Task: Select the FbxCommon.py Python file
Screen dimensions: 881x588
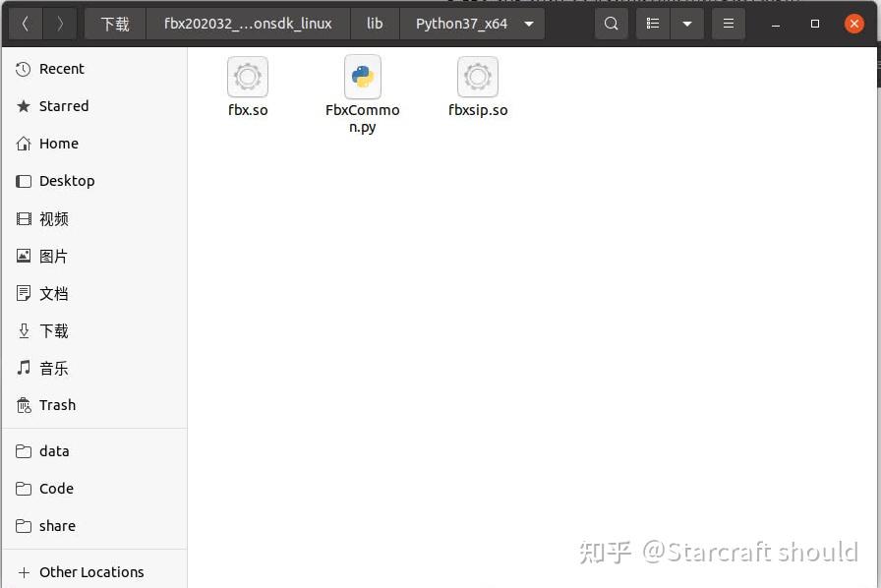Action: (x=362, y=77)
